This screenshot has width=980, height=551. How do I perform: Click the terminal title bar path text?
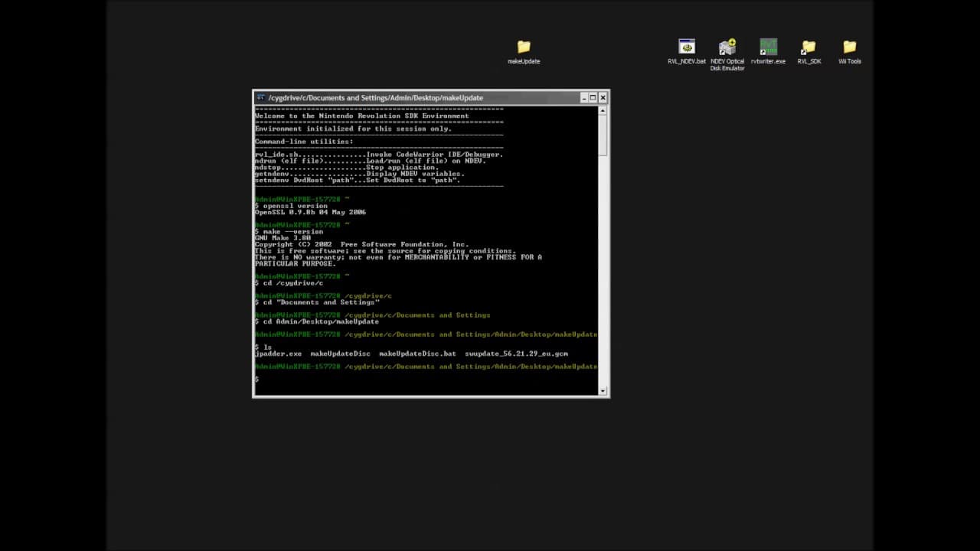pyautogui.click(x=376, y=98)
